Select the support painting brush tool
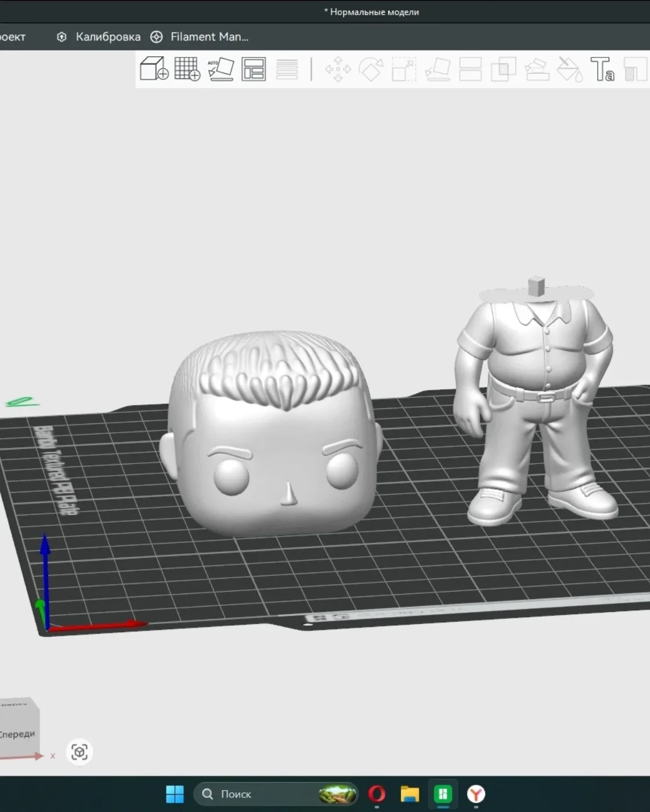 click(537, 69)
